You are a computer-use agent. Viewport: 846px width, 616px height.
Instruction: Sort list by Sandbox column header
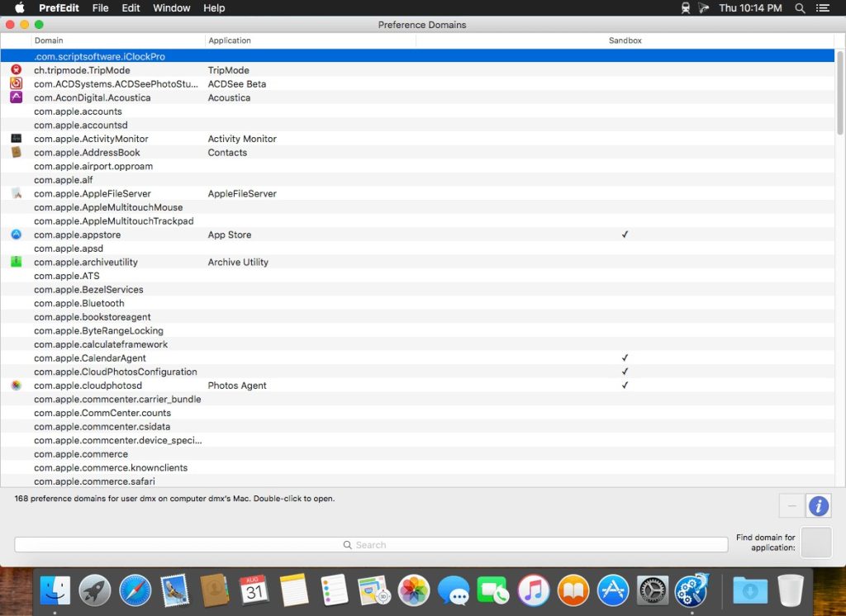625,40
